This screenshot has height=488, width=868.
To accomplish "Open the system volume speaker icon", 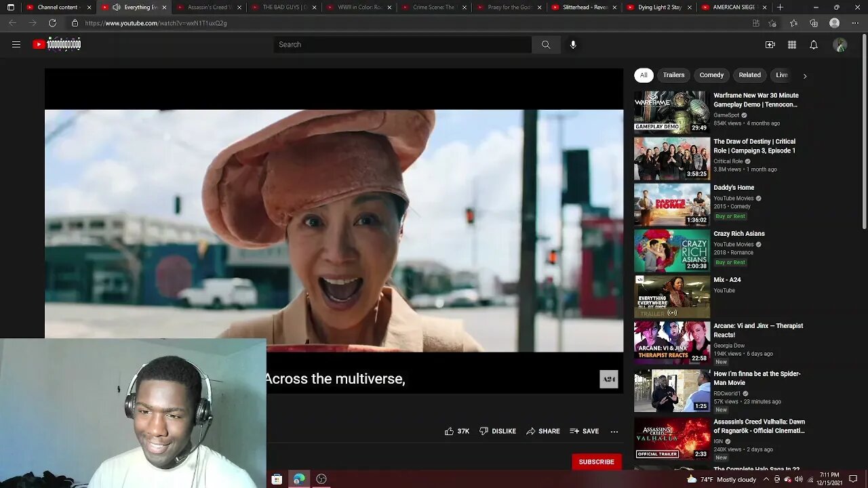I will coord(799,479).
